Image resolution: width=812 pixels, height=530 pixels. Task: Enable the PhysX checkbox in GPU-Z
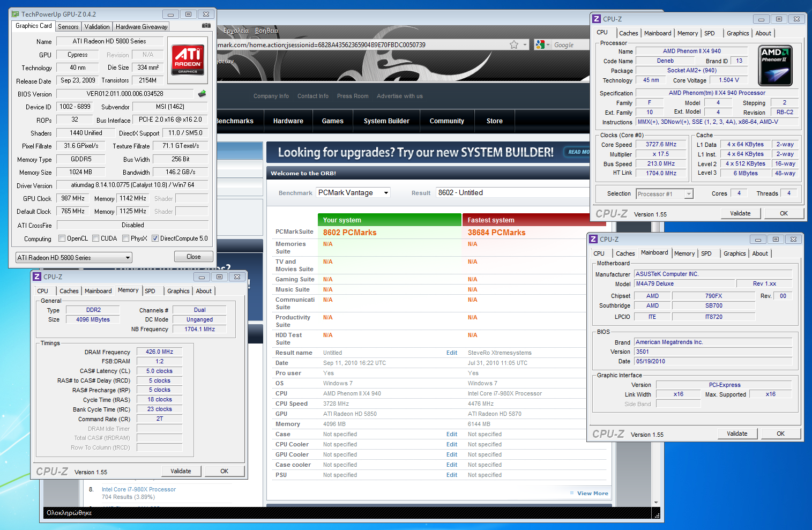point(126,238)
